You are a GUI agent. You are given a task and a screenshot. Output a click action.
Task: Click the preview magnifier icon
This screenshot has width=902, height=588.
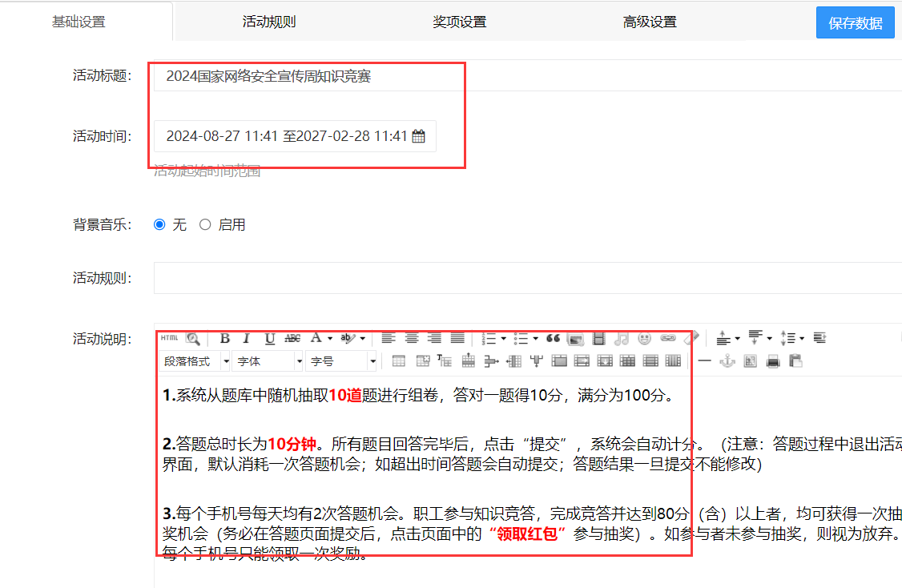click(193, 339)
